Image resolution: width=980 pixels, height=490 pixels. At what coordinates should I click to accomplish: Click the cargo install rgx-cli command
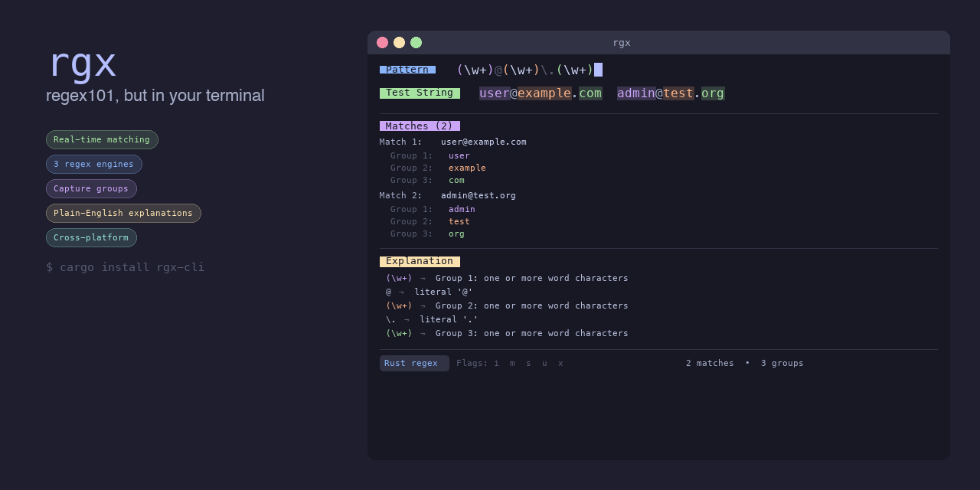point(125,267)
